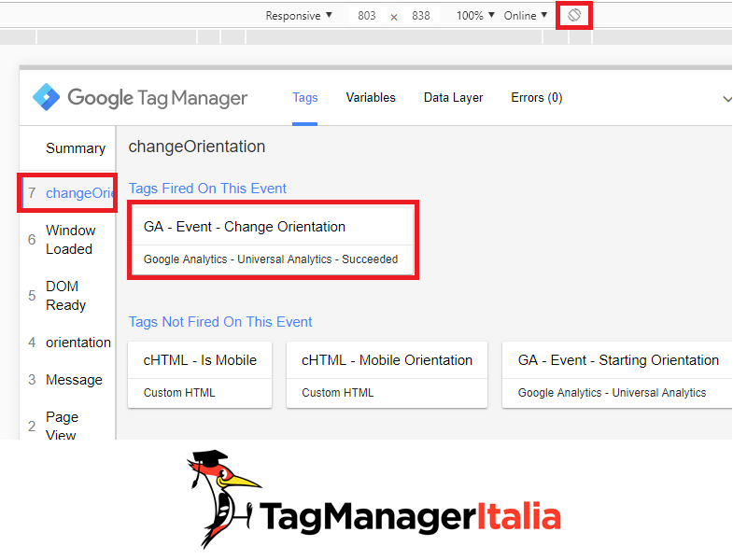747x560 pixels.
Task: Click the Tags Not Fired On This Event heading
Action: [x=220, y=322]
